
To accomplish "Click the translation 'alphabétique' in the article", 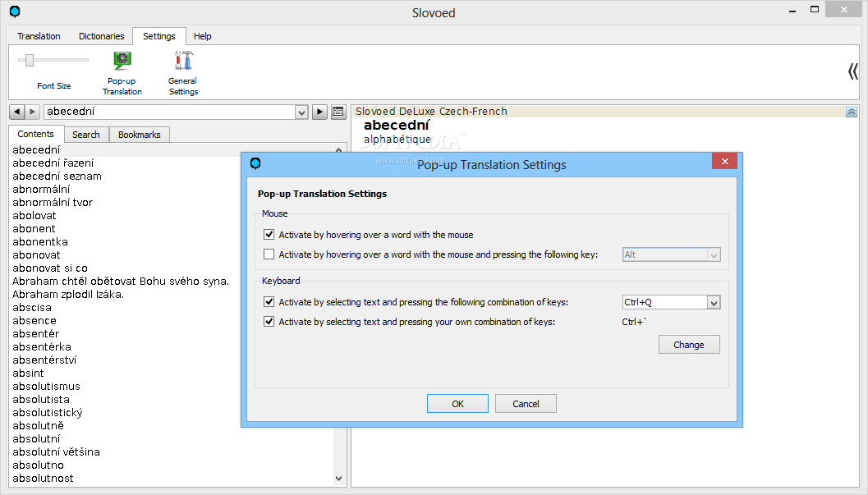I will click(397, 140).
